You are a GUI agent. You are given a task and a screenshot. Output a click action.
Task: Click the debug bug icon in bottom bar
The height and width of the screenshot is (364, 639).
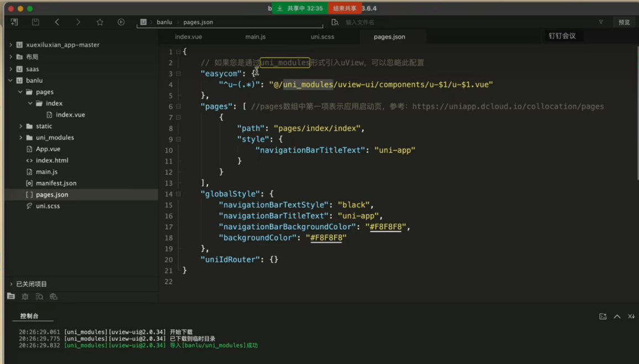(x=25, y=296)
